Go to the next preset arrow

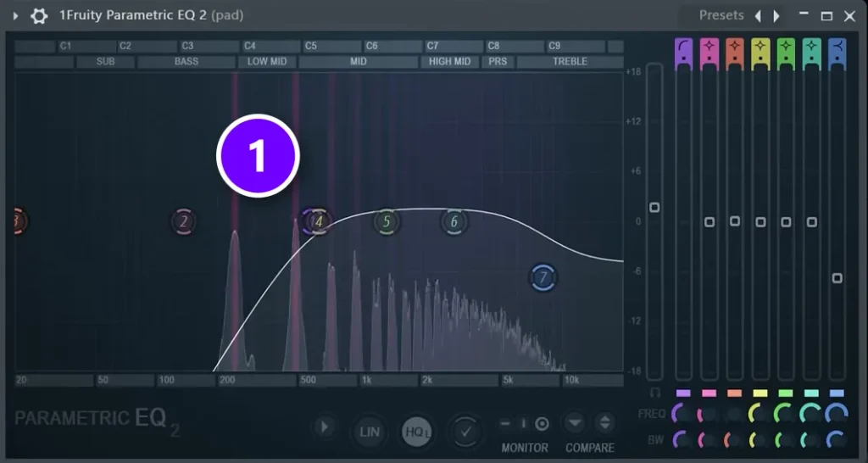pyautogui.click(x=776, y=16)
